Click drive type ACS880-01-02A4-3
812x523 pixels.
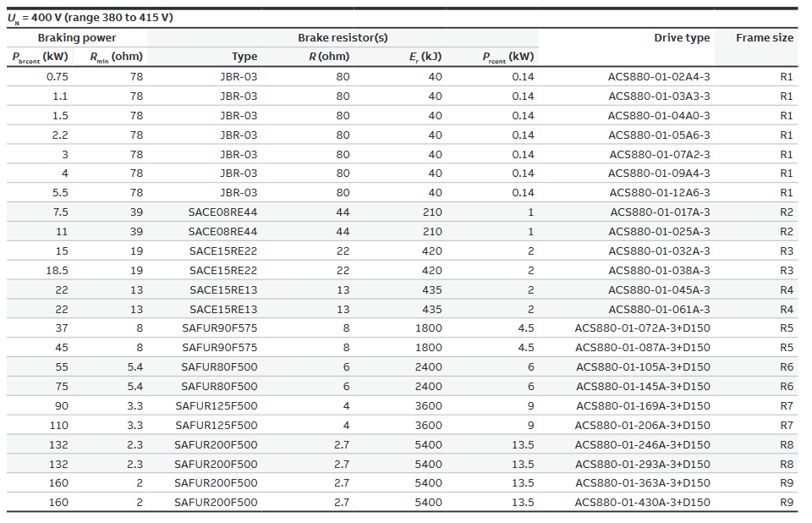click(x=659, y=77)
